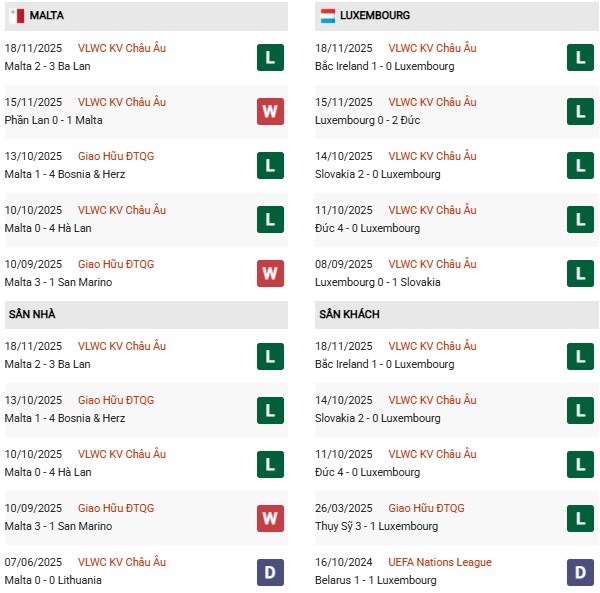Click the VLWC KV Châu Âu link dated 07/06/2025
This screenshot has height=593, width=600.
pyautogui.click(x=122, y=562)
